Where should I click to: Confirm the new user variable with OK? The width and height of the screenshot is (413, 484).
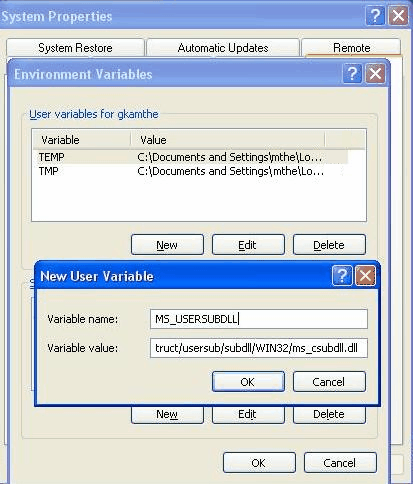click(248, 382)
